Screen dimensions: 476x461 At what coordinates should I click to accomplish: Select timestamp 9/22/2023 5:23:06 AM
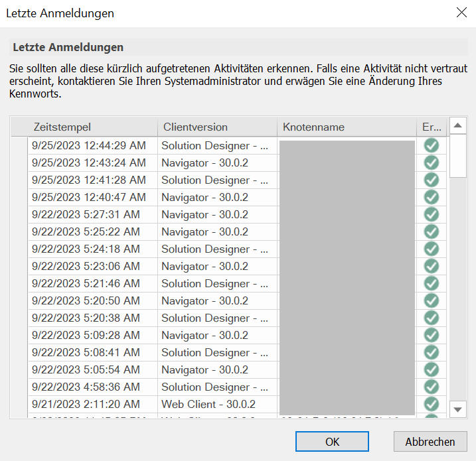point(93,266)
